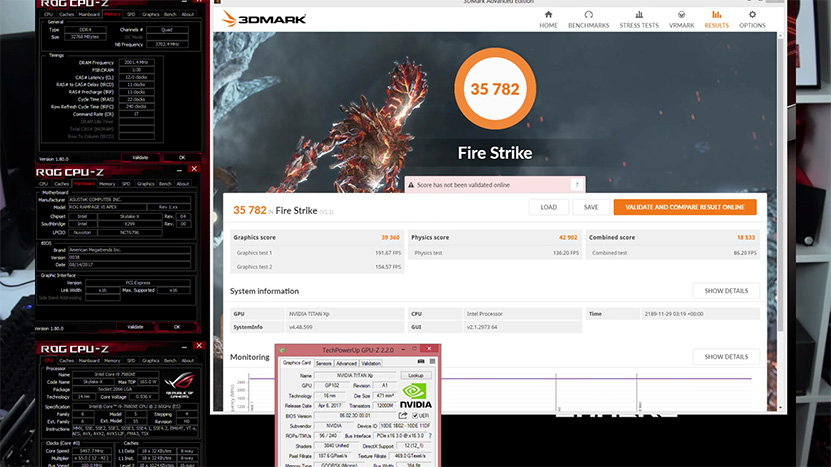
Task: Click the GPU-Z Name field NVIDIA TITAN Xp
Action: (x=356, y=375)
